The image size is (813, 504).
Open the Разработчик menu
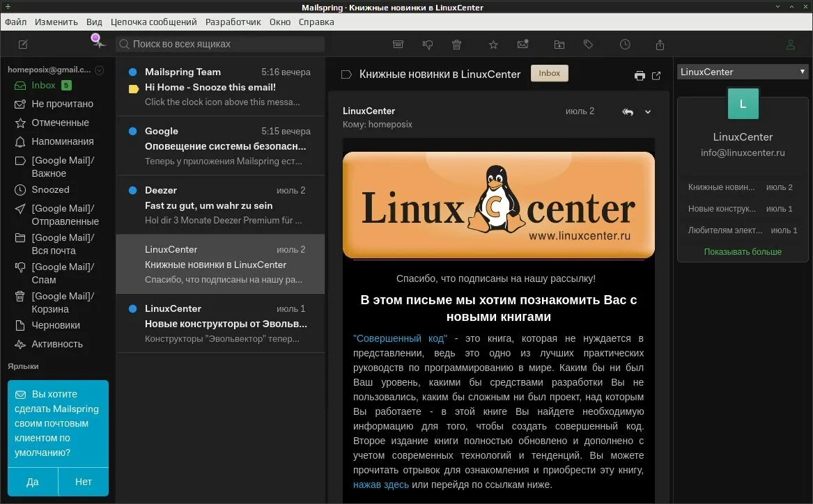click(233, 22)
